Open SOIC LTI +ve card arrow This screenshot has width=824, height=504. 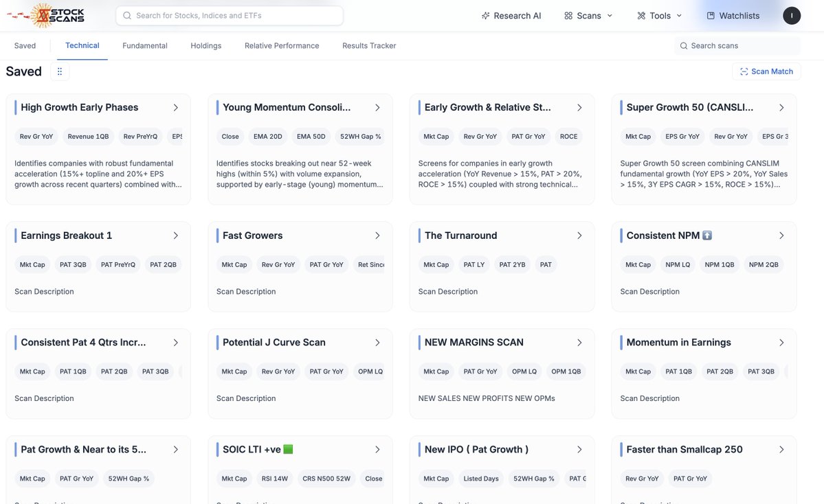click(377, 449)
